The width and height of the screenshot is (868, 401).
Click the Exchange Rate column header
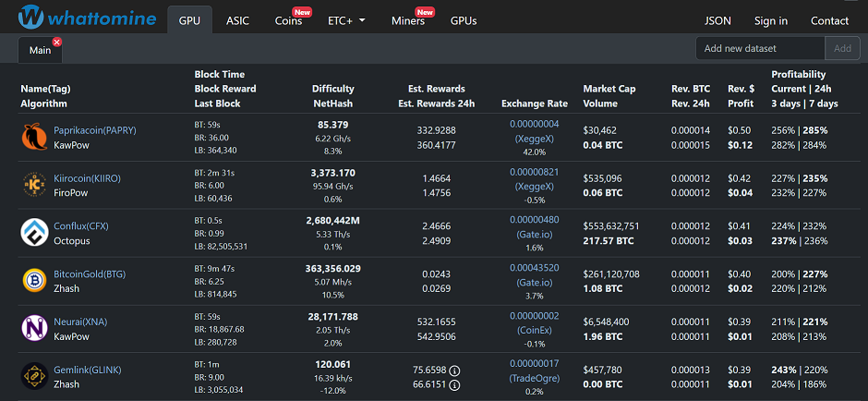click(535, 103)
